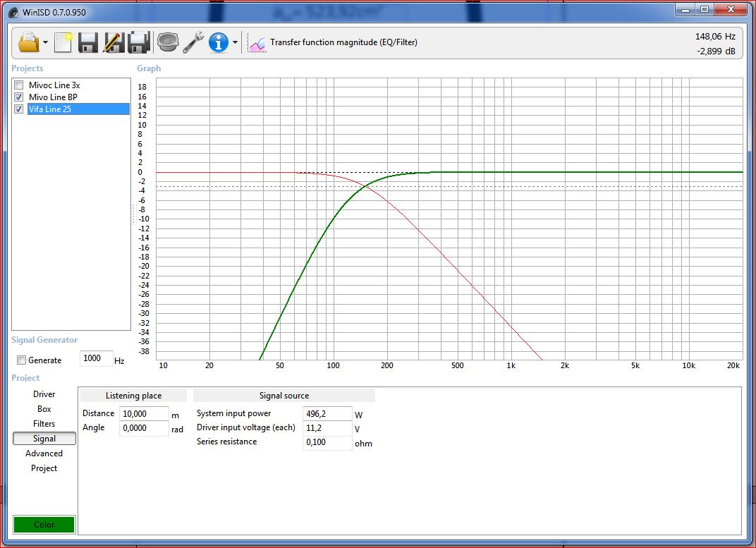The height and width of the screenshot is (548, 756).
Task: Select the Signal tab
Action: tap(44, 439)
